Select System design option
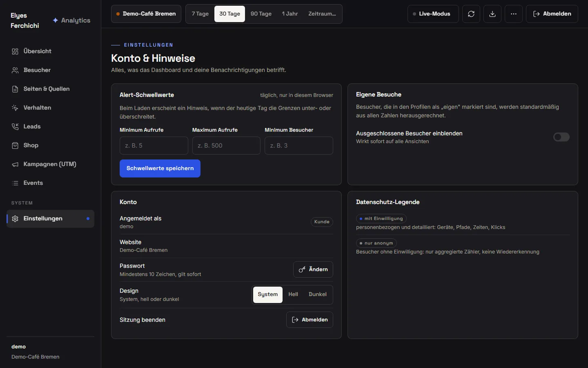This screenshot has width=588, height=368. (x=268, y=295)
